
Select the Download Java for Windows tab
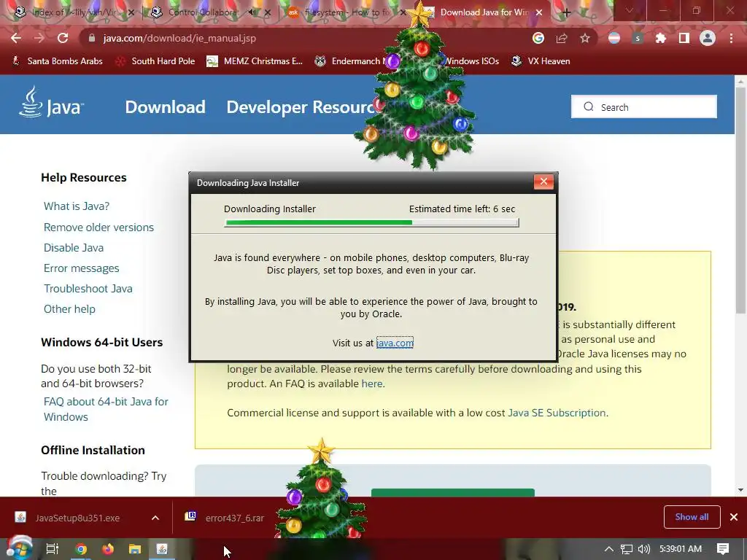[484, 12]
